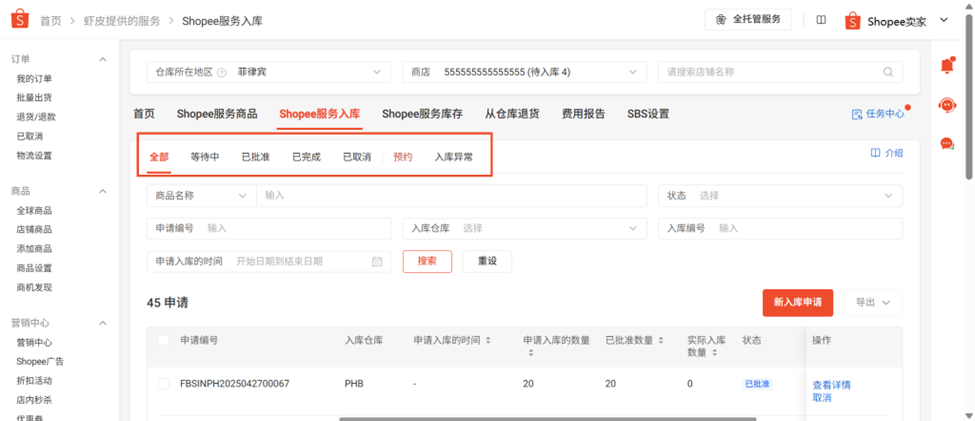
Task: Open the 商品名称 search type dropdown
Action: pyautogui.click(x=201, y=195)
